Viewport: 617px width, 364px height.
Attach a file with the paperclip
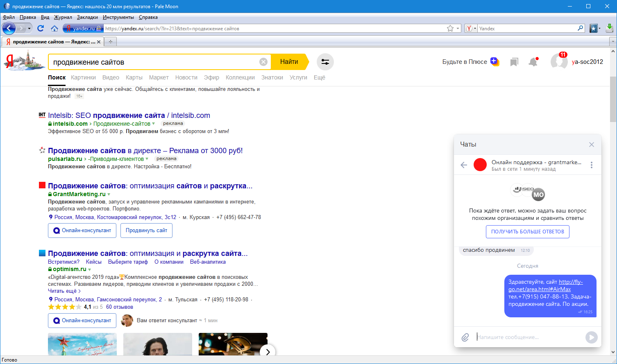[x=465, y=337]
